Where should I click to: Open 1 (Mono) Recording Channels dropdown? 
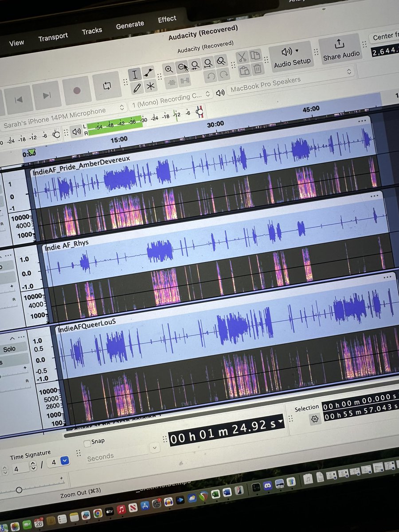(171, 100)
